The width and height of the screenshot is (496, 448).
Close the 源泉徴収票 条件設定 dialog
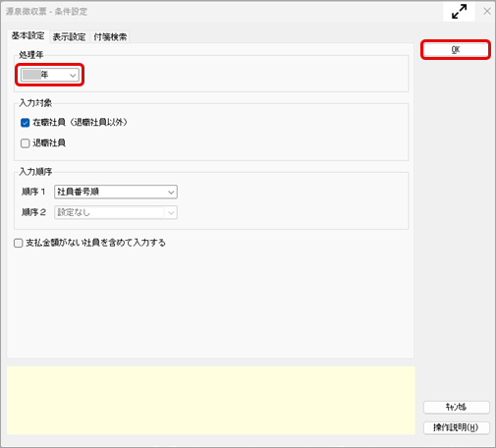[487, 11]
